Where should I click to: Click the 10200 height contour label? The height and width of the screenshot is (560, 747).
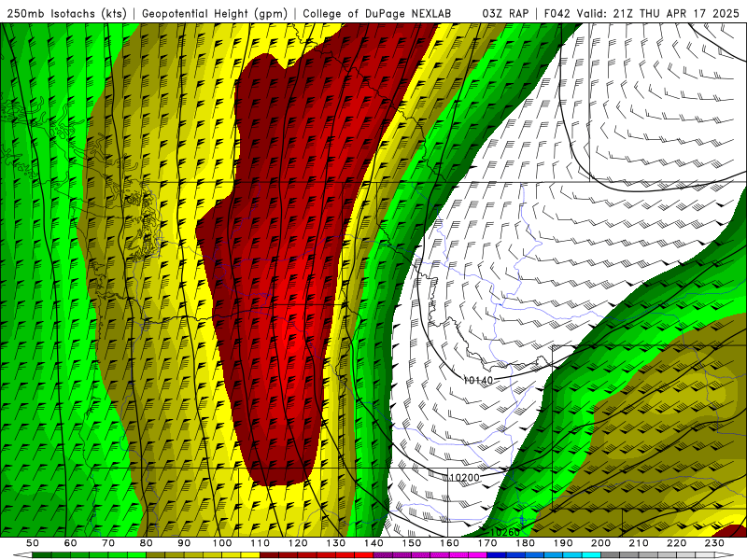(464, 478)
